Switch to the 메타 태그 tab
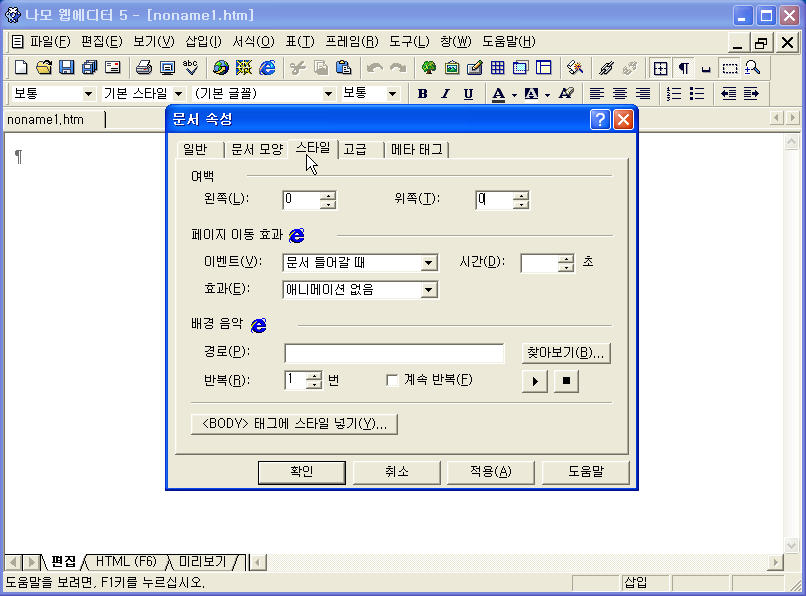This screenshot has height=596, width=806. pos(416,150)
